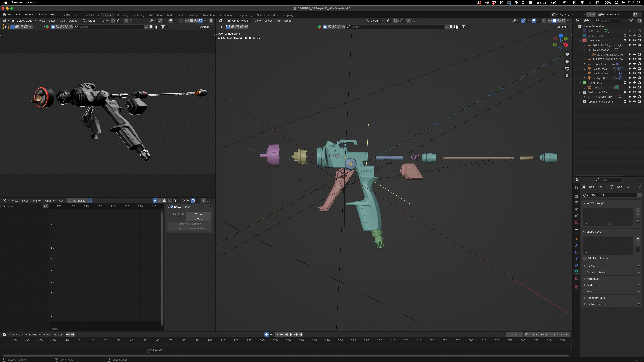The height and width of the screenshot is (362, 644).
Task: Open macOS Window menu in menu bar
Action: [x=32, y=2]
